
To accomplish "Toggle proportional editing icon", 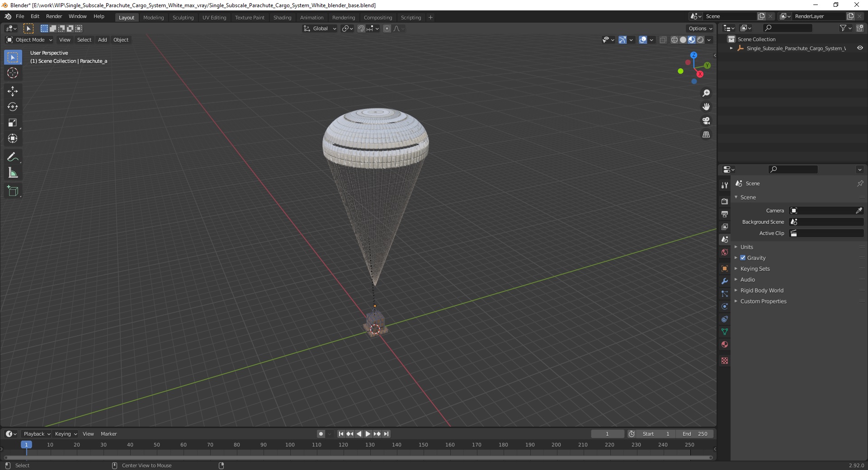I will (387, 28).
